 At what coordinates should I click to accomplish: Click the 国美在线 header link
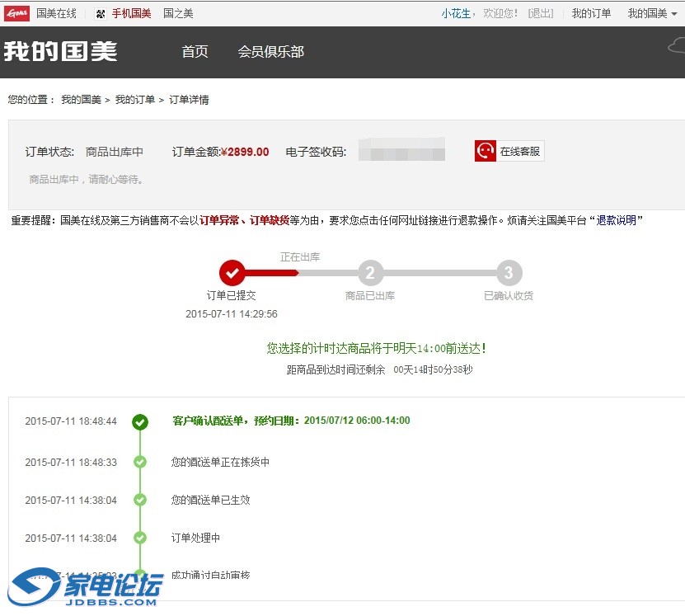tap(57, 12)
